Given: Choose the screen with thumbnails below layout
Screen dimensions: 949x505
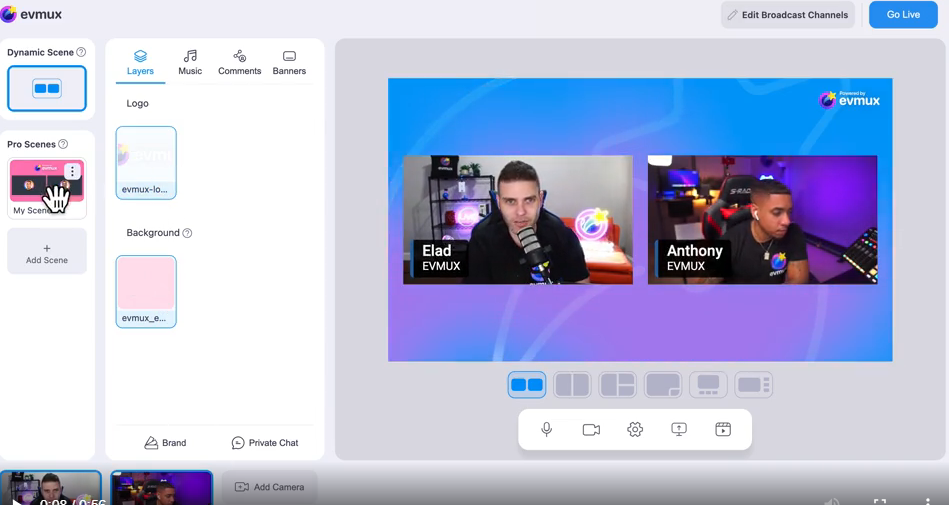Looking at the screenshot, I should [708, 385].
